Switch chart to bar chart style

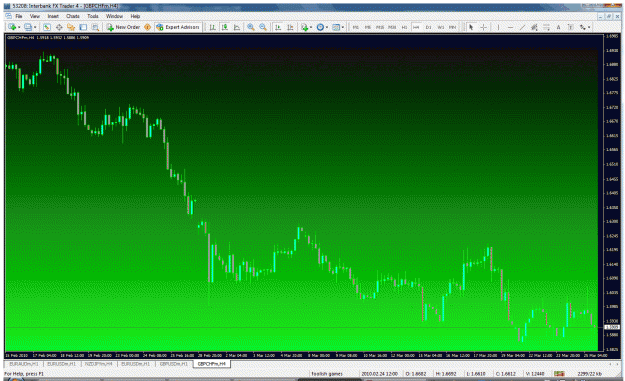213,27
